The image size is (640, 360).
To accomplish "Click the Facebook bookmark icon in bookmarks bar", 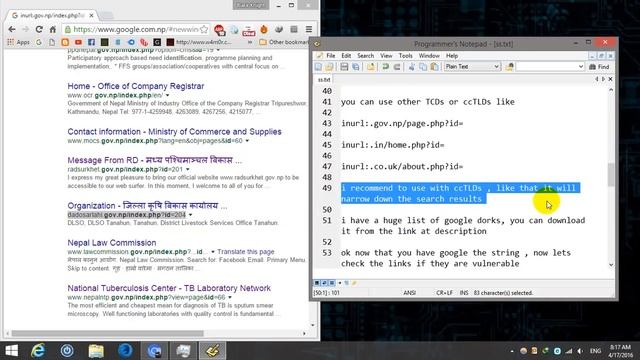I will (x=91, y=42).
